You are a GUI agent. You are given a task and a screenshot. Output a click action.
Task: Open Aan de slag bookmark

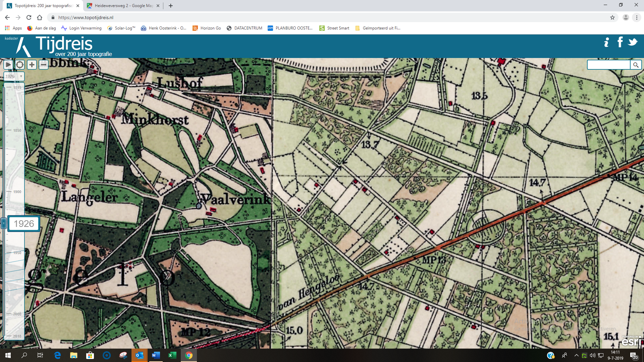click(x=42, y=28)
